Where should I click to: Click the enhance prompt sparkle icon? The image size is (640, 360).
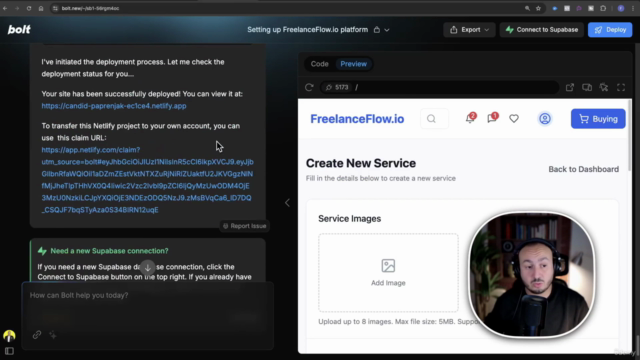53,335
